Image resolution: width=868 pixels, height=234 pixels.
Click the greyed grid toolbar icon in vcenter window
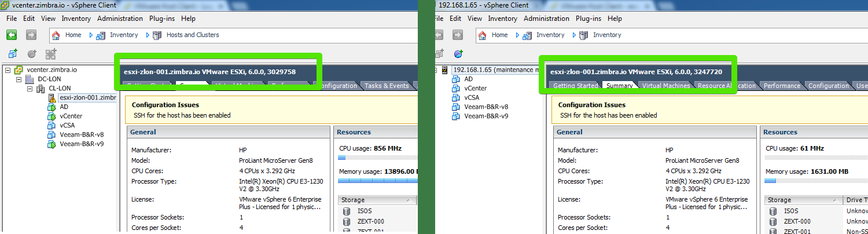point(52,54)
